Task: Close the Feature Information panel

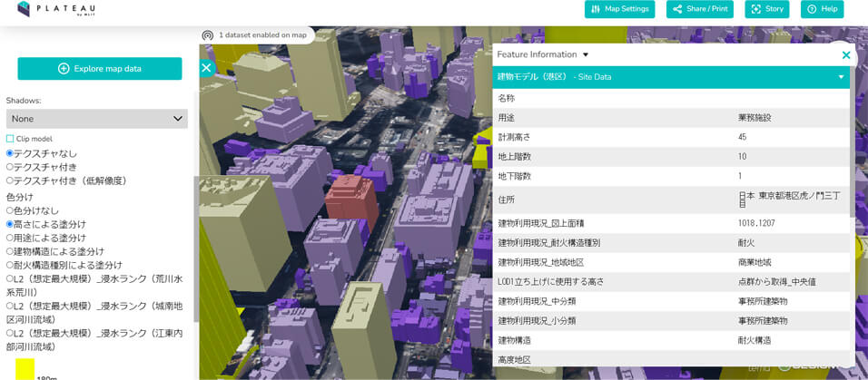Action: [846, 55]
